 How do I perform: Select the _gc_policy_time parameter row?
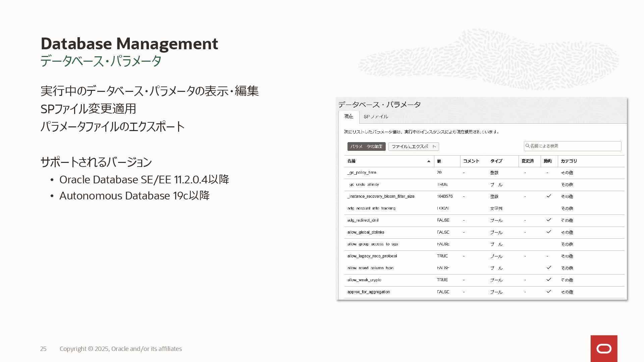(362, 173)
